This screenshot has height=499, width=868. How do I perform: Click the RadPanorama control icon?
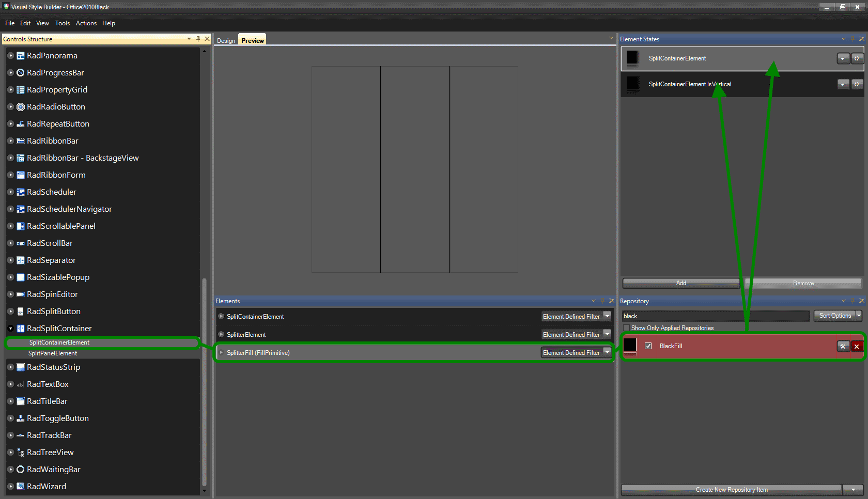[x=21, y=56]
